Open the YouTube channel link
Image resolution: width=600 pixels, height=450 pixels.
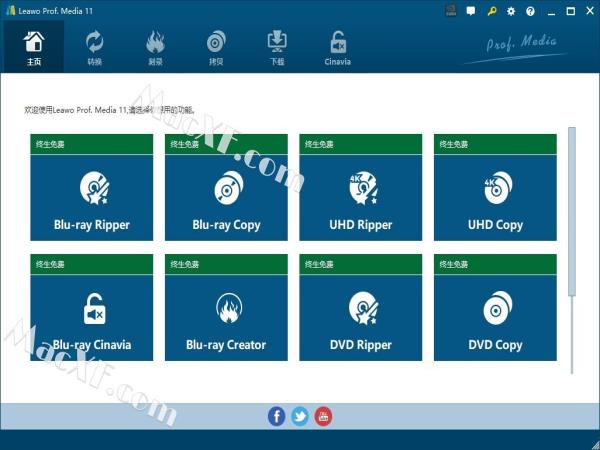click(323, 417)
